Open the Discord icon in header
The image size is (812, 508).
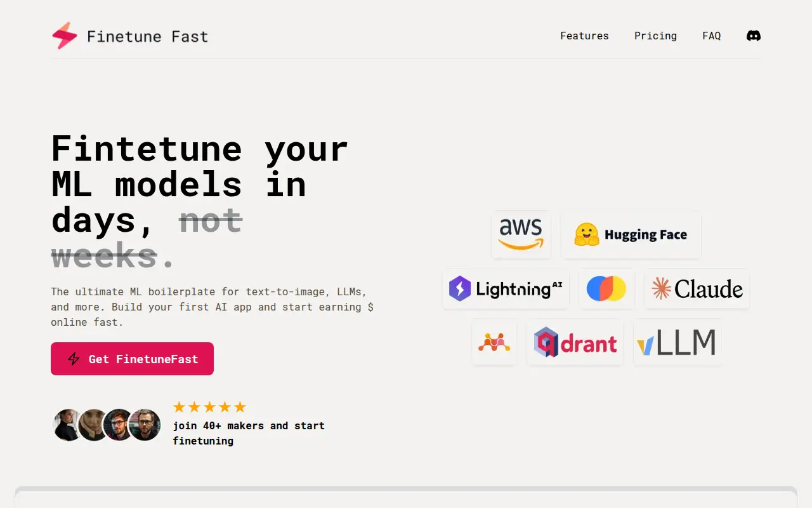click(754, 36)
